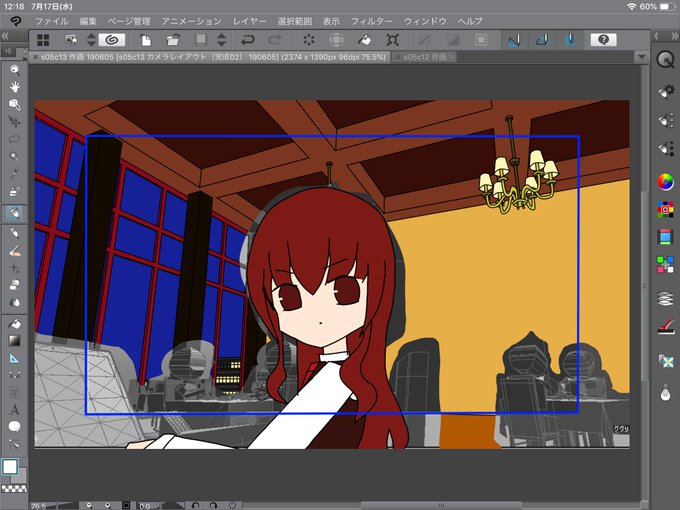
Task: Open Clip Studio from the spiral icon
Action: [112, 40]
